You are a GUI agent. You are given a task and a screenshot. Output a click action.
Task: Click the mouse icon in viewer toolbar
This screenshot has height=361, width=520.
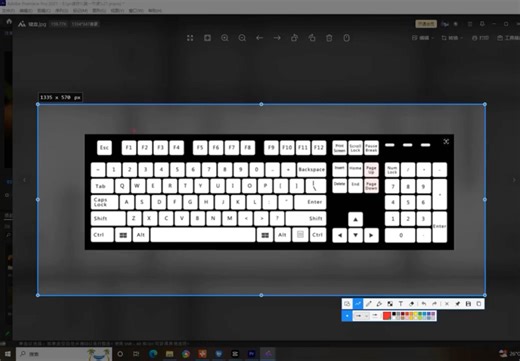pos(347,38)
